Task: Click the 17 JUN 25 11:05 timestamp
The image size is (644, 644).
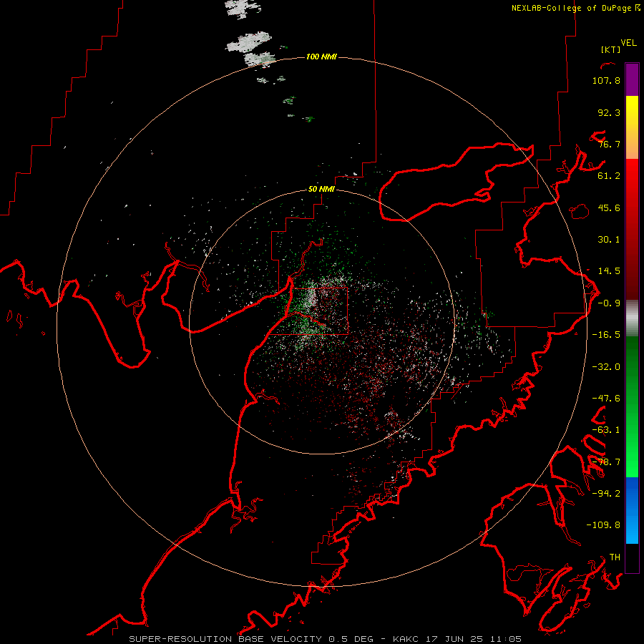Action: point(474,639)
